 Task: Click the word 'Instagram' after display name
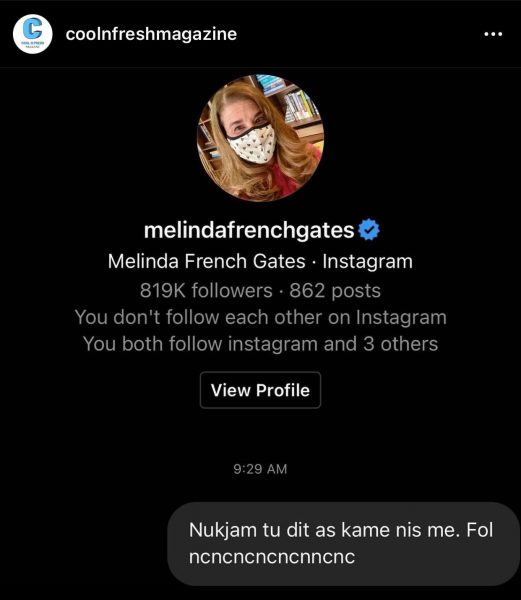(368, 262)
